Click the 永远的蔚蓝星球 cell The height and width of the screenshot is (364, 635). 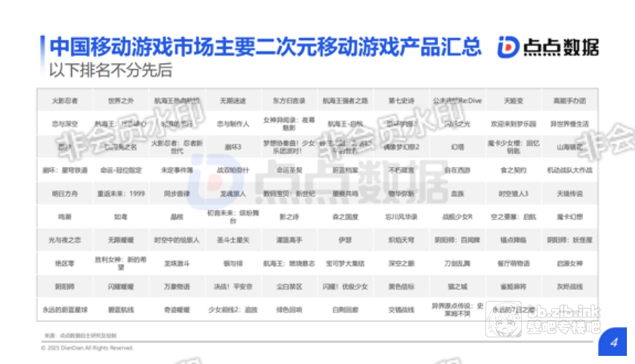pos(65,310)
